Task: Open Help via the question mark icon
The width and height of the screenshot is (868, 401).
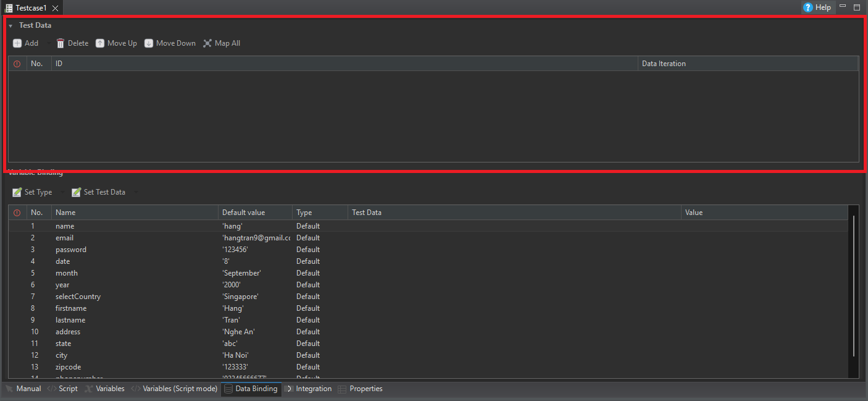Action: pos(808,7)
